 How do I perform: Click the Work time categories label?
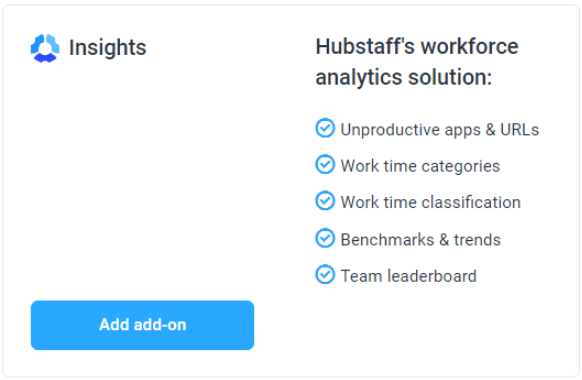[x=420, y=166]
